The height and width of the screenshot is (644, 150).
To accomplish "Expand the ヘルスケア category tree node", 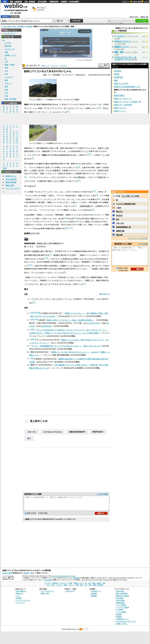I will pos(3,77).
